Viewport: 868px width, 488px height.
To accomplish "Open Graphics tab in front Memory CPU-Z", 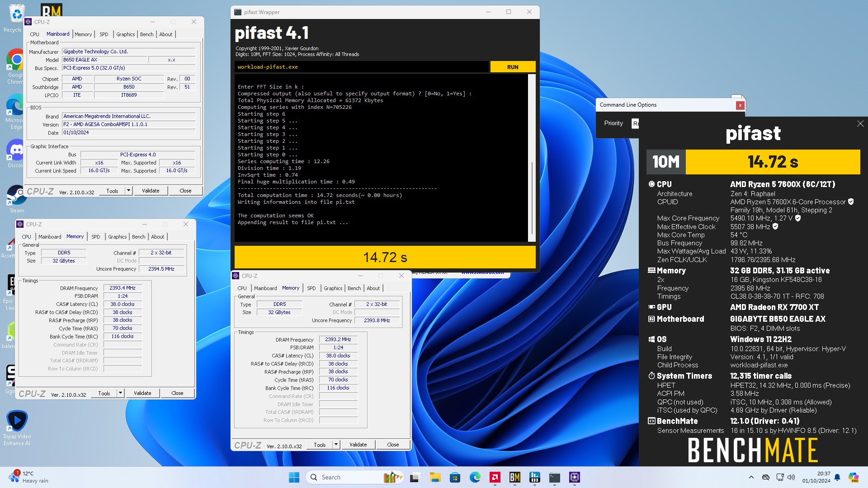I will point(333,288).
